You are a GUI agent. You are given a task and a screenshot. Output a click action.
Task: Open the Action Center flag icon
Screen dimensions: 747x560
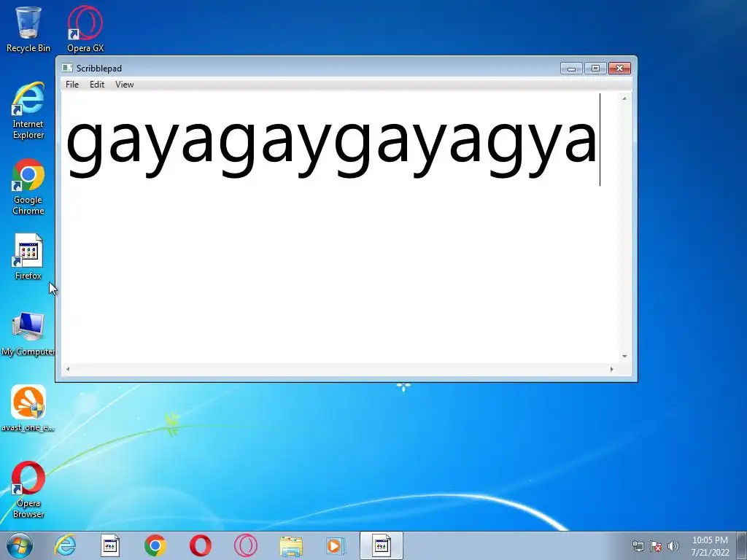[656, 546]
